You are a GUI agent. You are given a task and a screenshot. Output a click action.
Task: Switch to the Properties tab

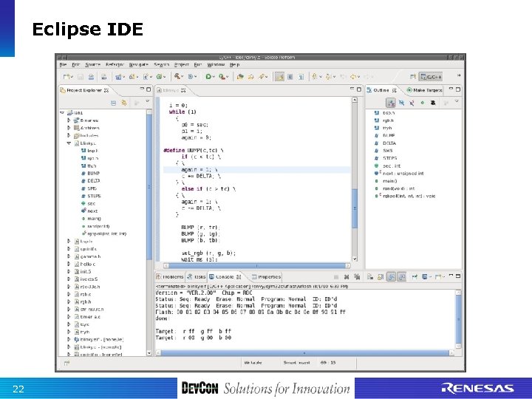[266, 277]
